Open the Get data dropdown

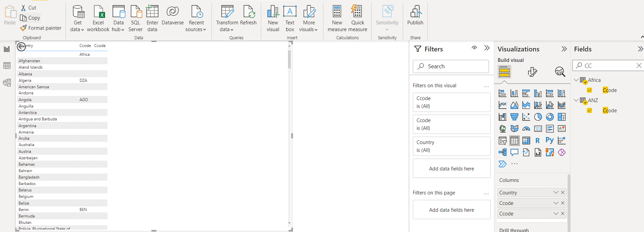(x=77, y=19)
